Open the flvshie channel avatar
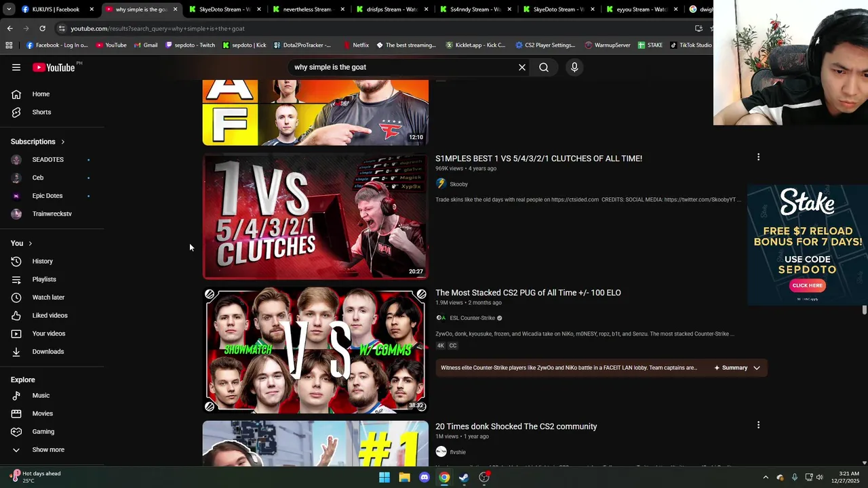This screenshot has width=868, height=488. (x=441, y=452)
